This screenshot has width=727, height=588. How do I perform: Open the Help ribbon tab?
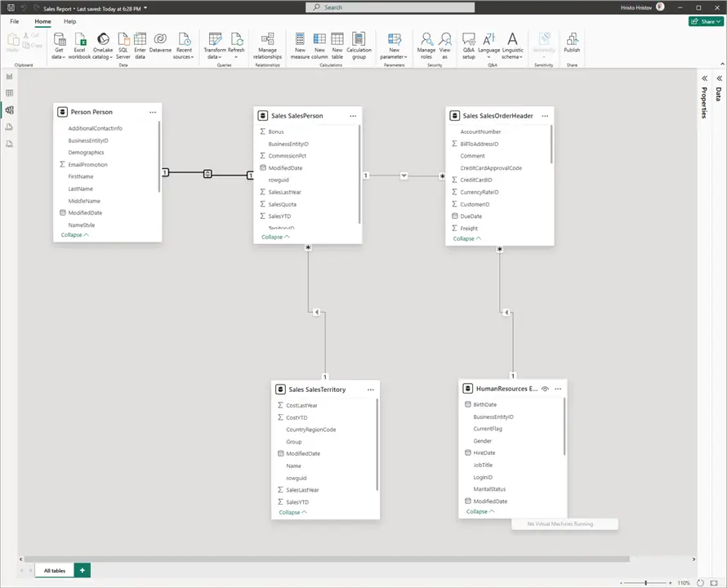tap(70, 21)
